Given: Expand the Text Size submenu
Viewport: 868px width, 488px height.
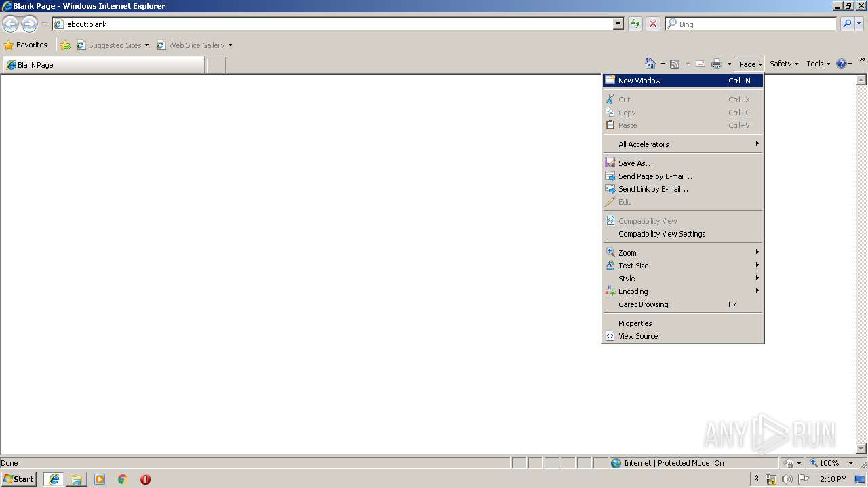Looking at the screenshot, I should coord(683,266).
